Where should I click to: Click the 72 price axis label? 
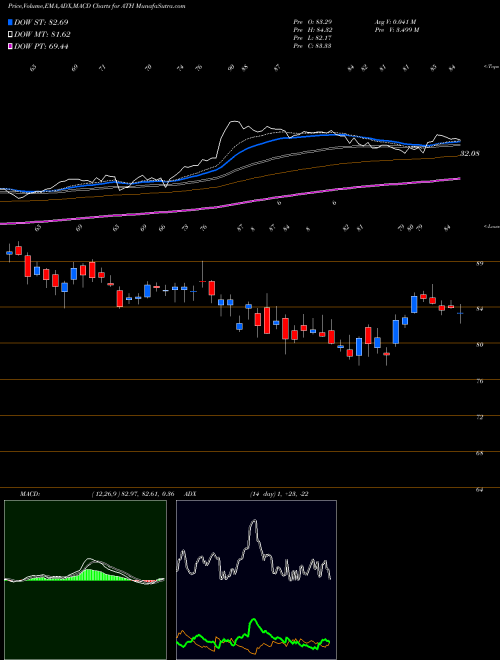(481, 418)
